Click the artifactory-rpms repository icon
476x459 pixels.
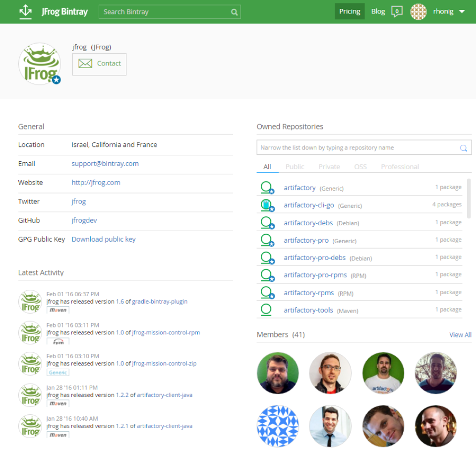pos(267,292)
